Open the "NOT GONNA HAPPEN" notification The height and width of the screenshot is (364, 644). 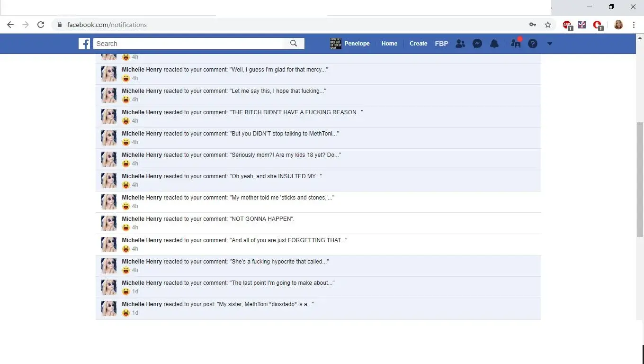262,219
